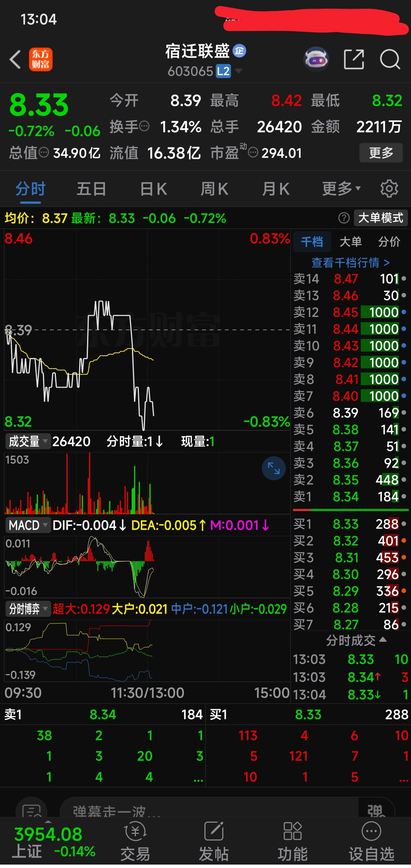
Task: Tap the blue dot beside 卖12
Action: click(x=404, y=312)
